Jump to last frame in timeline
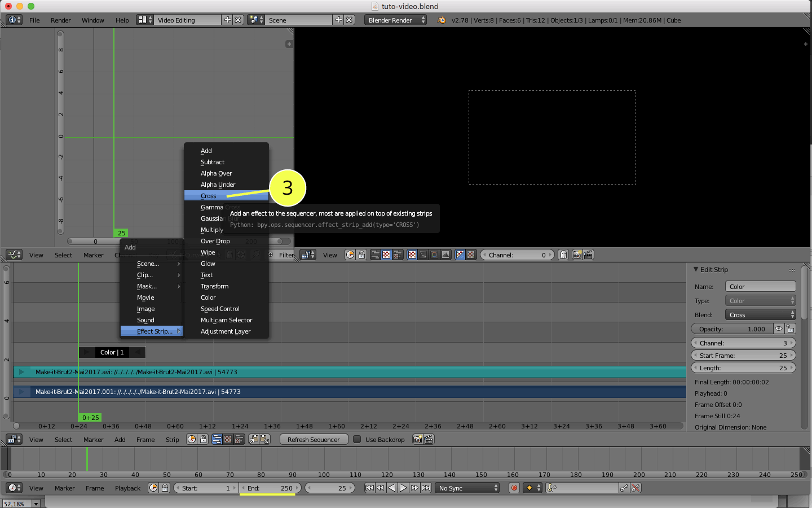This screenshot has height=508, width=812. (x=426, y=488)
